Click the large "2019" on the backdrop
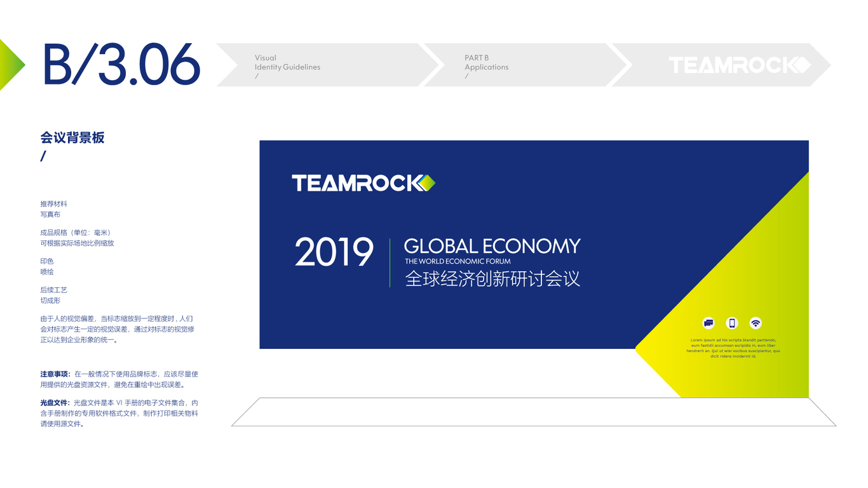This screenshot has height=488, width=868. point(334,252)
